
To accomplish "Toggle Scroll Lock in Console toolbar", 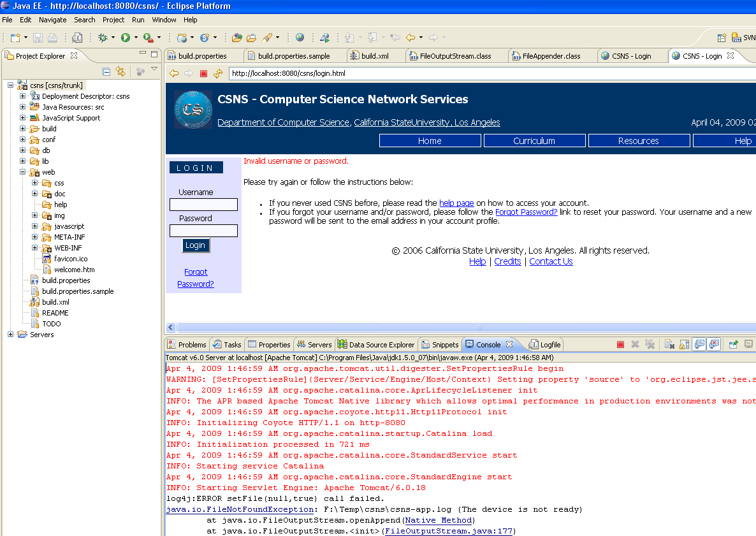I will [x=684, y=345].
